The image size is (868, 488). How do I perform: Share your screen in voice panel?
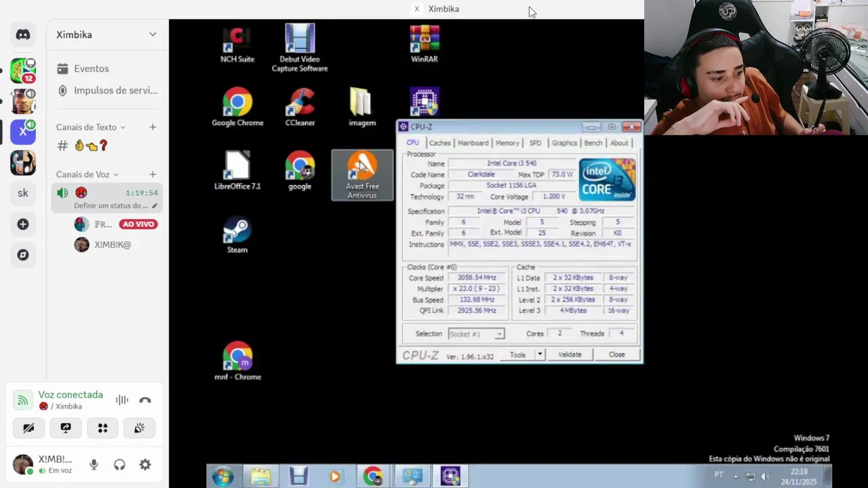(x=66, y=428)
